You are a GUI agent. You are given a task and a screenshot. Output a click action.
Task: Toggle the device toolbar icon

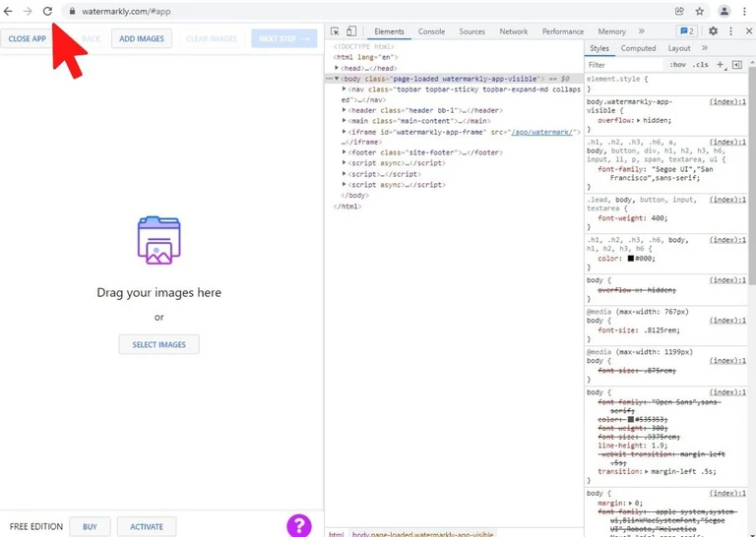coord(351,31)
